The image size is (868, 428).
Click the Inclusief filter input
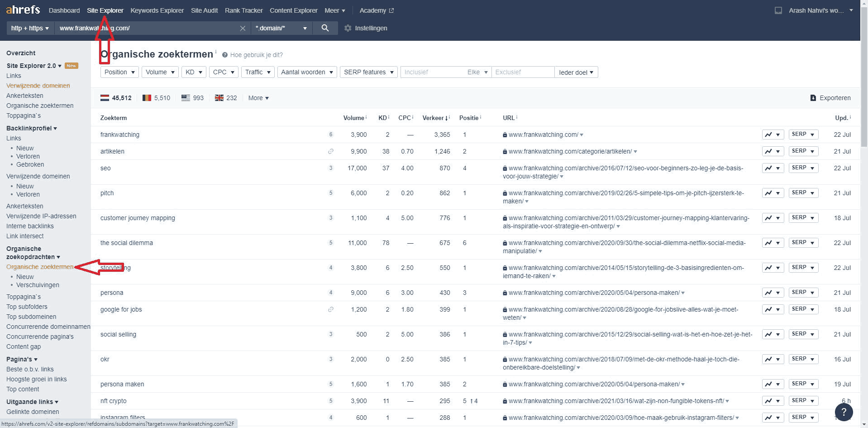(433, 72)
